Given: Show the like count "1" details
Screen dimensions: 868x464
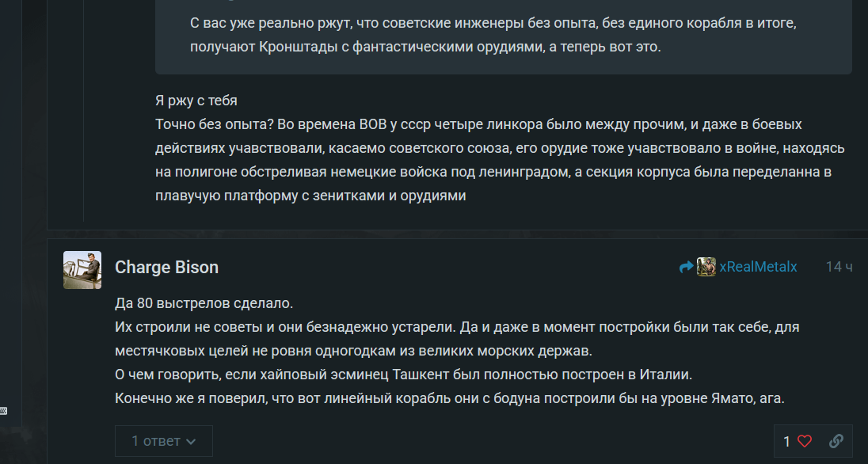Looking at the screenshot, I should pos(786,441).
